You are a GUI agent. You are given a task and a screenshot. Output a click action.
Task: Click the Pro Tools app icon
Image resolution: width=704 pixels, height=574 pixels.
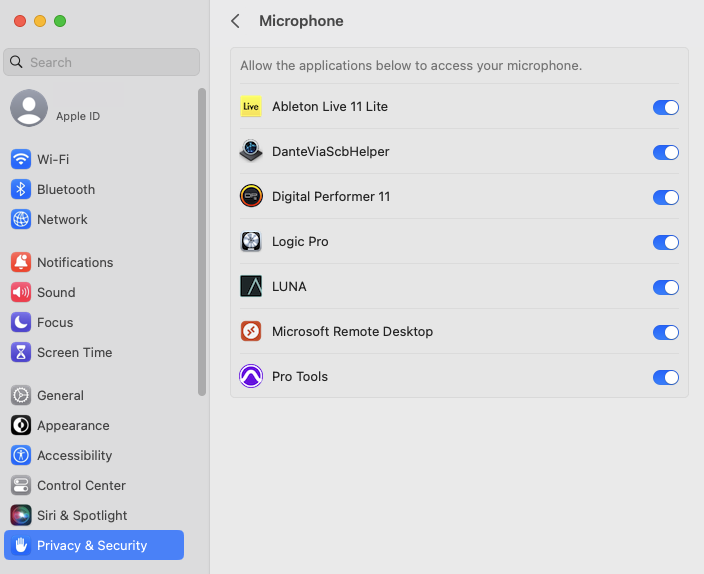coord(251,376)
